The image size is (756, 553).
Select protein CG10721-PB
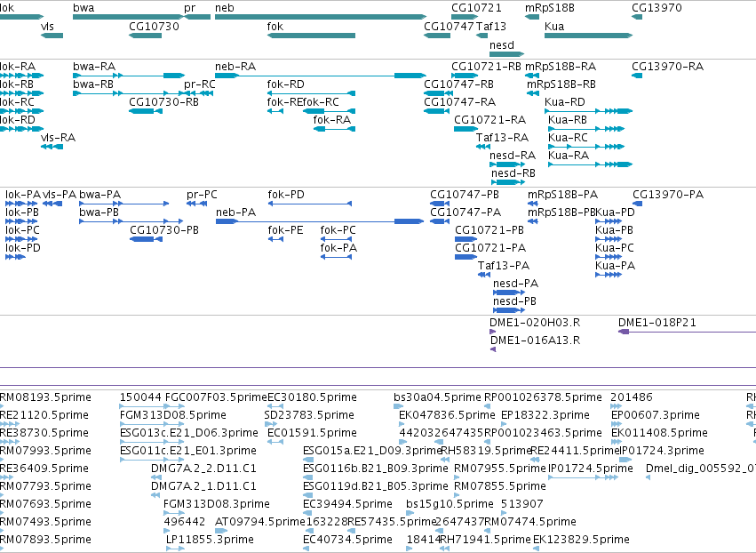[466, 239]
